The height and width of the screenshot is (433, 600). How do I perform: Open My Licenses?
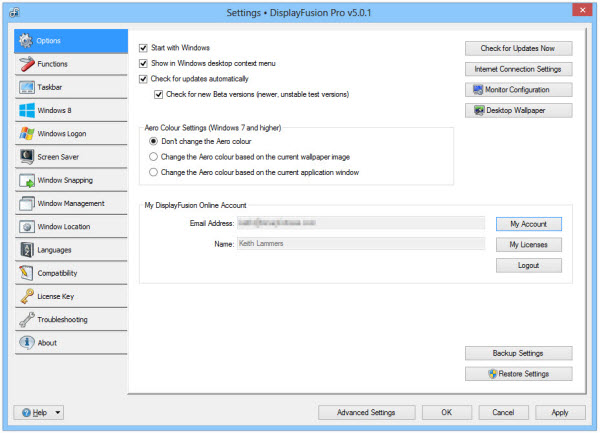click(x=529, y=245)
